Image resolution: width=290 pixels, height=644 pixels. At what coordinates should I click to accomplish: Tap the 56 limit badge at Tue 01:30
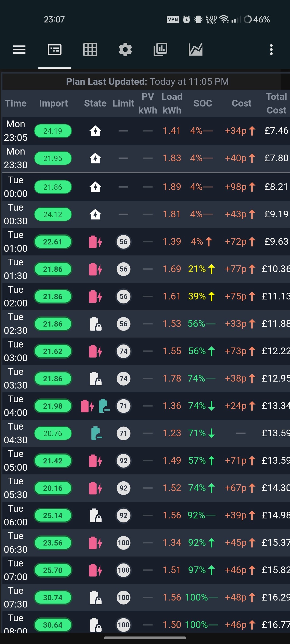[x=124, y=269]
